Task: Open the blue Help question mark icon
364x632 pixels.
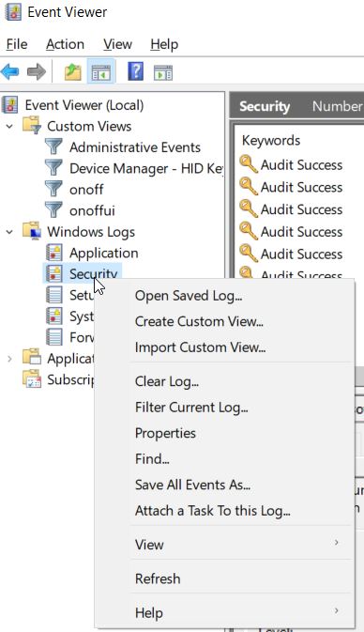Action: click(x=136, y=71)
